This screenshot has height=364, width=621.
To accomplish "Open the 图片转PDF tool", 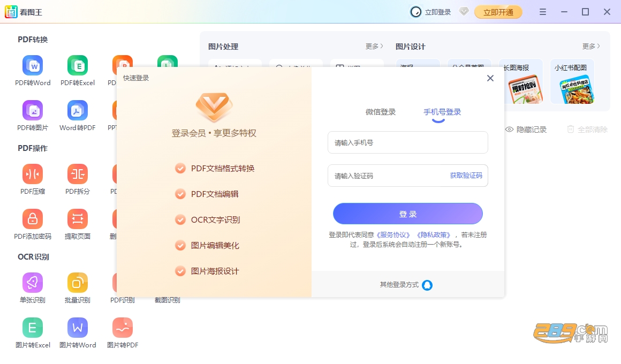I will pos(123,333).
